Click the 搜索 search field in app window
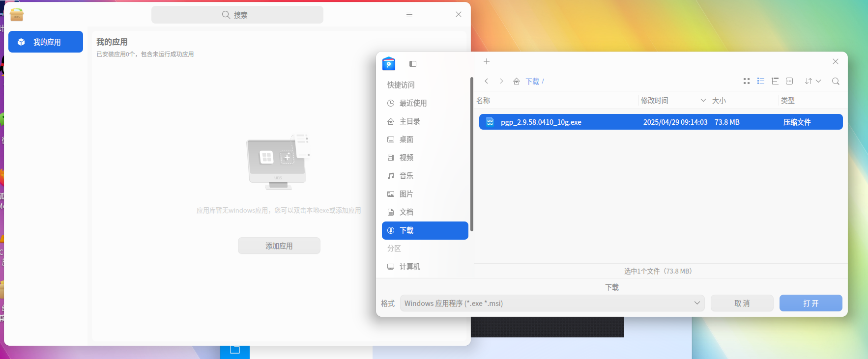 (237, 15)
